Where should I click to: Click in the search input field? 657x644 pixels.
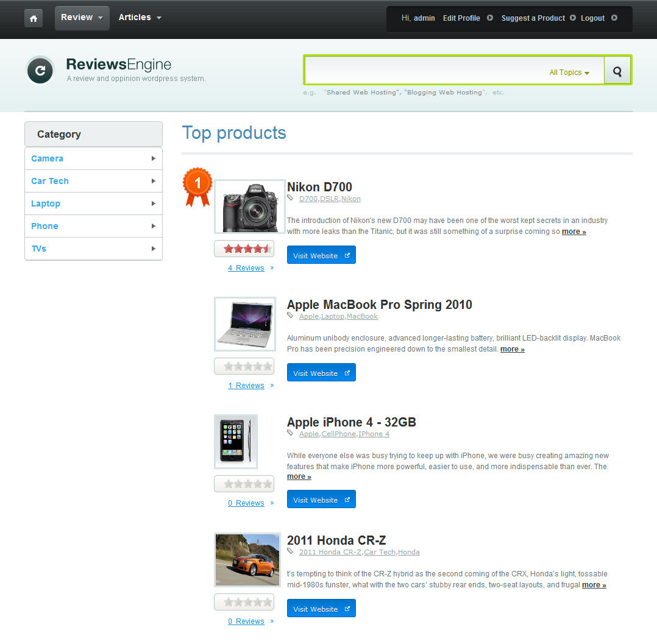425,70
